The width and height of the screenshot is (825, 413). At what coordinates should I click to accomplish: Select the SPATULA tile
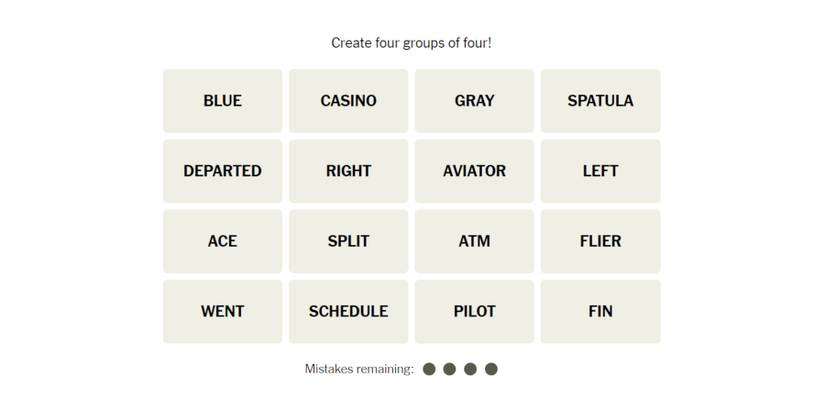600,101
